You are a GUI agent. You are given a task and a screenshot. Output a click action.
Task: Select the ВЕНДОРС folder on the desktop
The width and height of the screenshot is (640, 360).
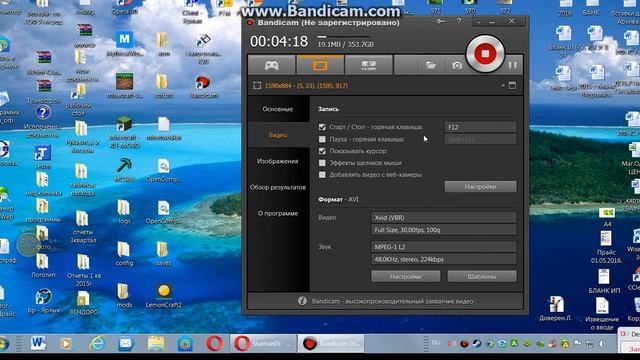(83, 303)
